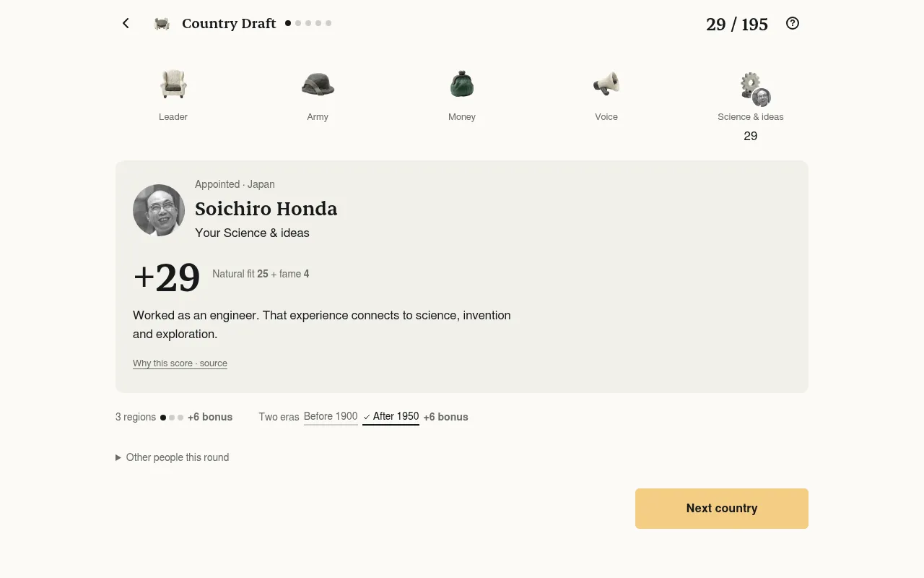Open the 'Why this score · source' link

[x=180, y=363]
